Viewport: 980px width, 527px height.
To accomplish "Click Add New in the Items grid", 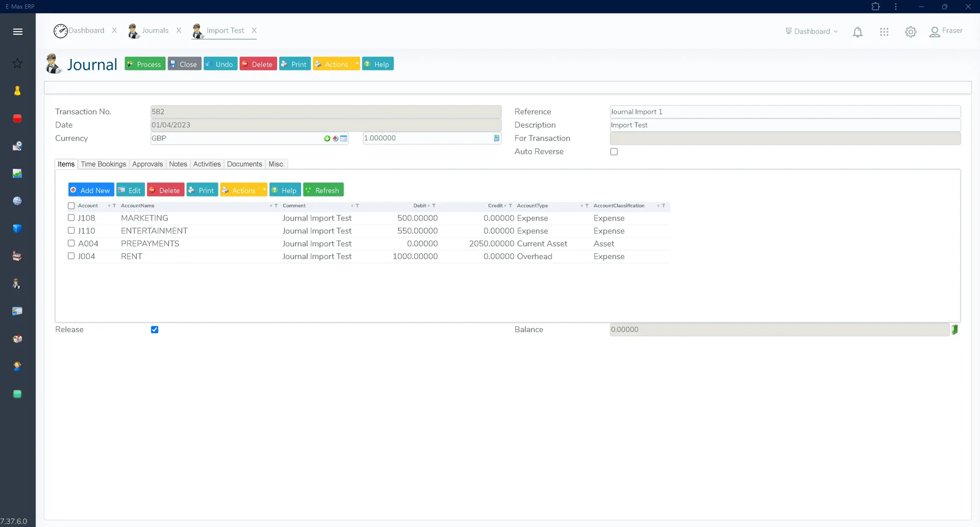I will click(x=91, y=189).
